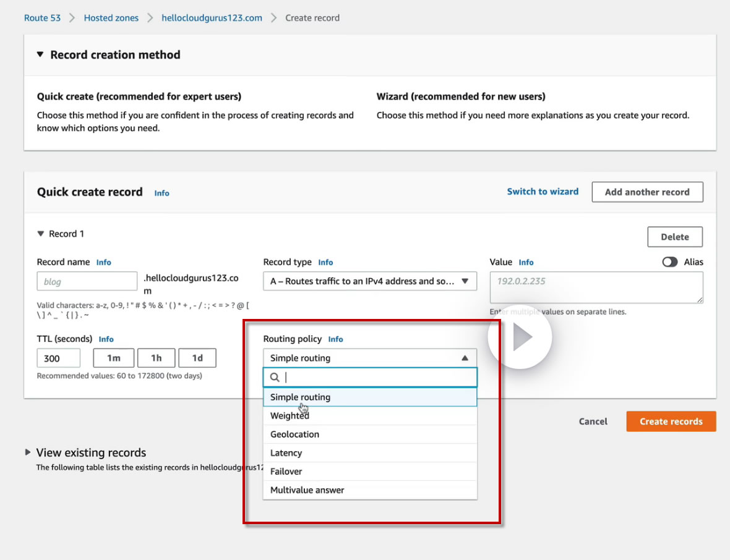Delete Record 1 with Delete button
The image size is (730, 560).
coord(674,237)
